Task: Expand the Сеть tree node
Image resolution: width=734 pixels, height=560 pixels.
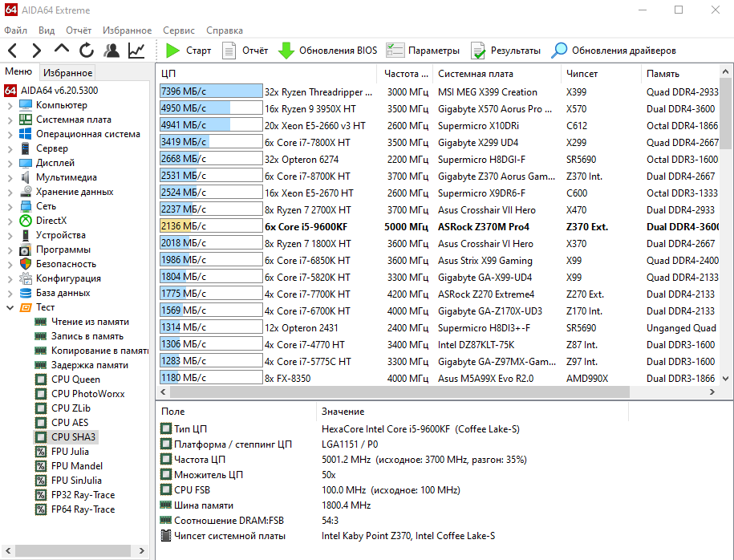Action: click(10, 206)
